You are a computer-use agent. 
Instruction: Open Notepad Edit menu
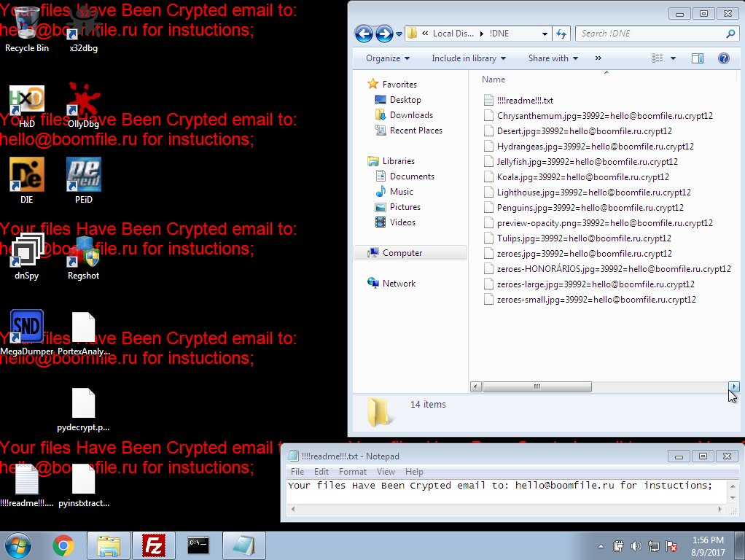click(x=321, y=472)
